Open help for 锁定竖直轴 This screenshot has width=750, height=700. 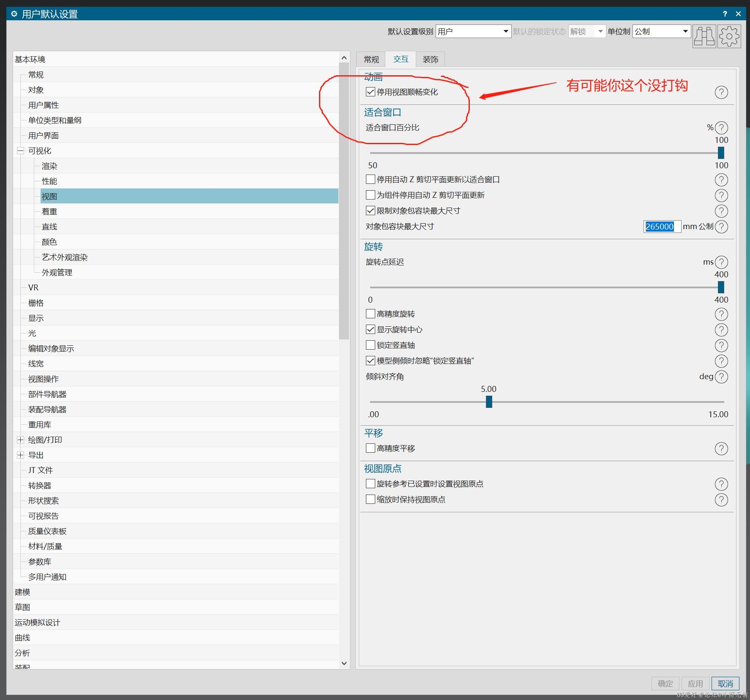coord(721,345)
